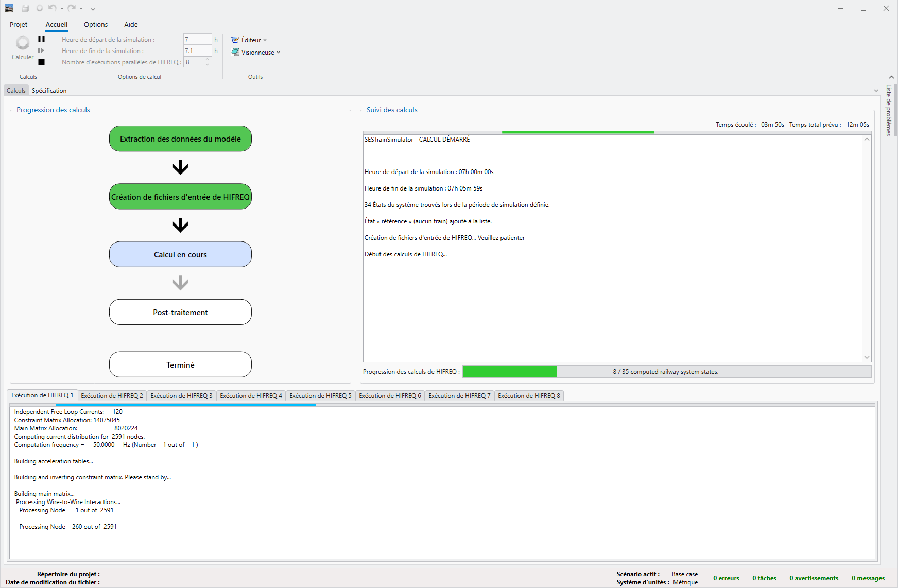Pause the running calculation
Screen dimensions: 898x588
point(41,39)
